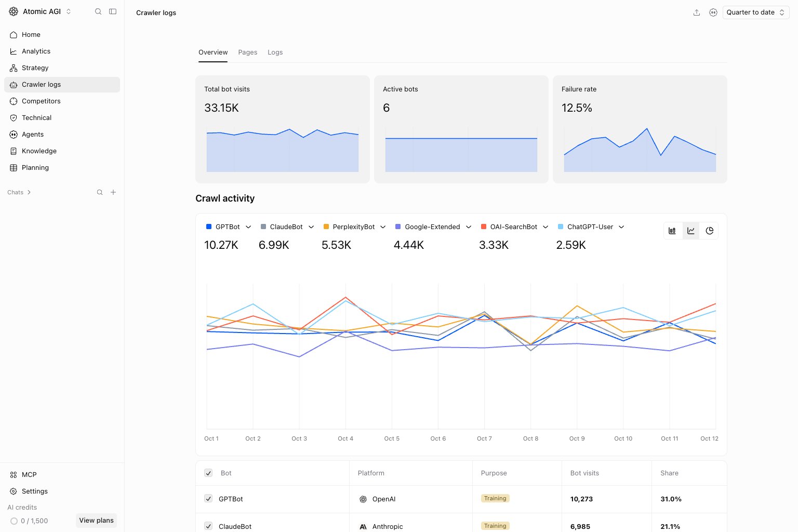Open the bot settings icon beside Quarter to date
This screenshot has height=532, width=798.
[x=713, y=12]
